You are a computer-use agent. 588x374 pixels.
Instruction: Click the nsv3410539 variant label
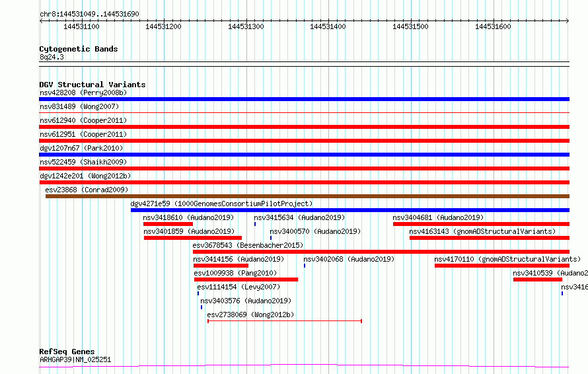[550, 273]
